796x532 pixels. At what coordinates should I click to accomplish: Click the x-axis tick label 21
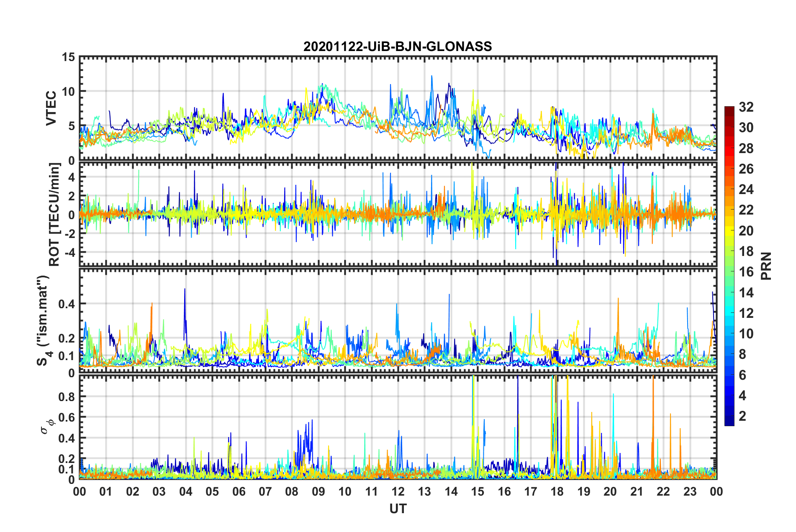[637, 491]
